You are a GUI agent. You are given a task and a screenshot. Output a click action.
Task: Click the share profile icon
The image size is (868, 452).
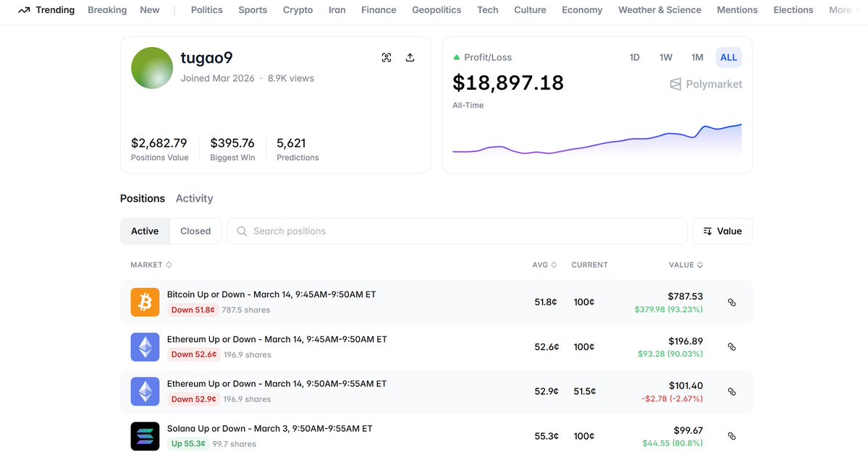click(410, 58)
